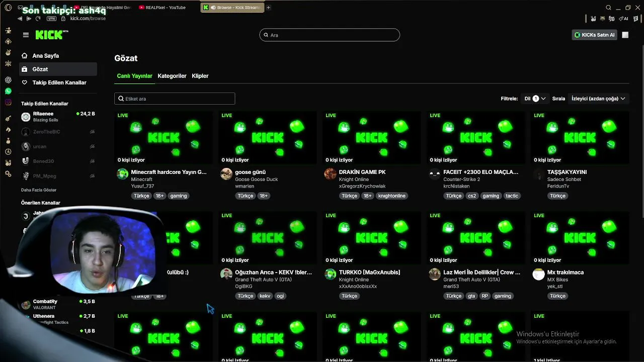Open Uthenera recommended channel
644x362 pixels.
tap(58, 319)
